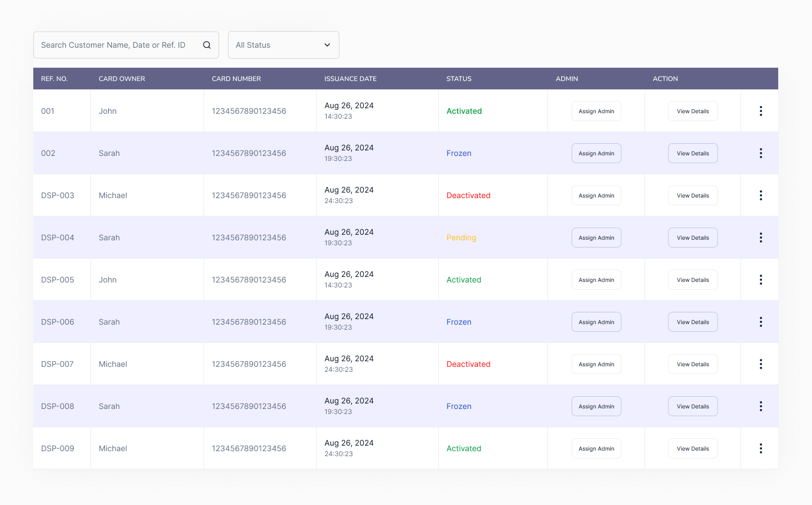Click the search magnifier icon
812x505 pixels.
207,45
